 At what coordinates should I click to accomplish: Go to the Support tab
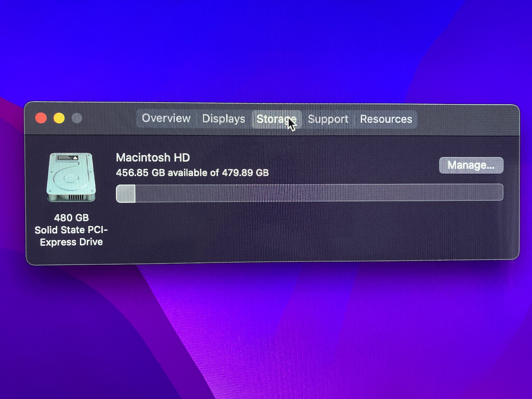(x=328, y=119)
